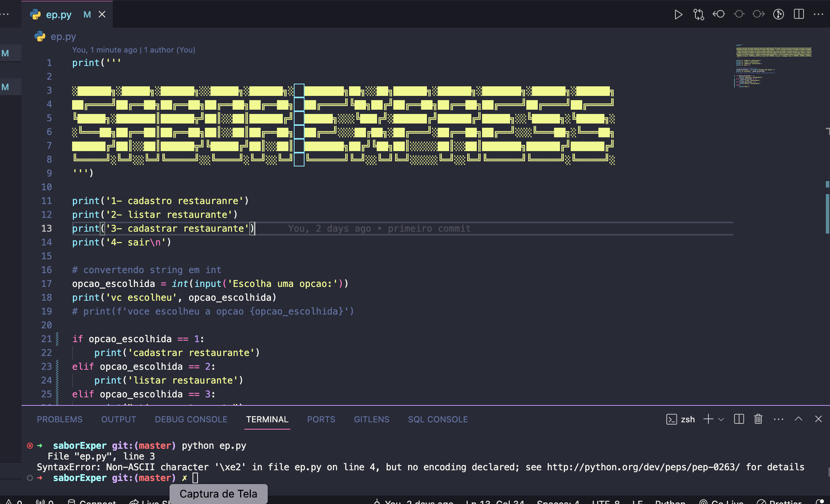Image resolution: width=830 pixels, height=504 pixels.
Task: Switch to the OUTPUT panel tab
Action: [x=119, y=419]
